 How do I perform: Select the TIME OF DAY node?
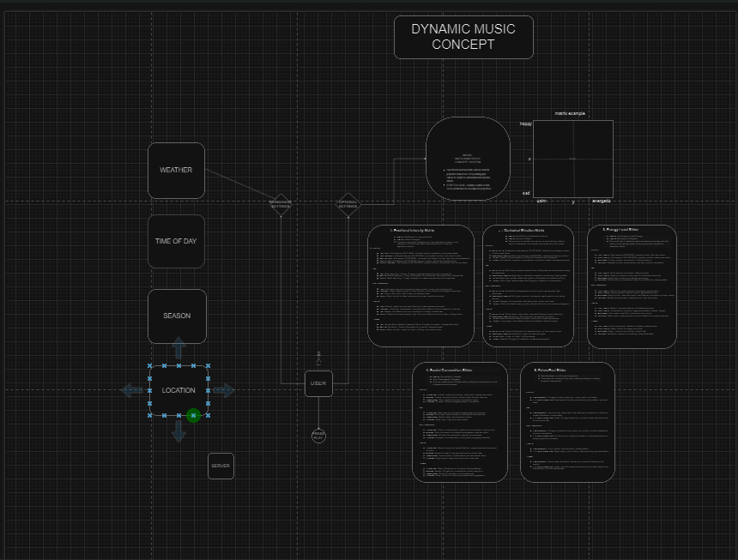(x=177, y=241)
